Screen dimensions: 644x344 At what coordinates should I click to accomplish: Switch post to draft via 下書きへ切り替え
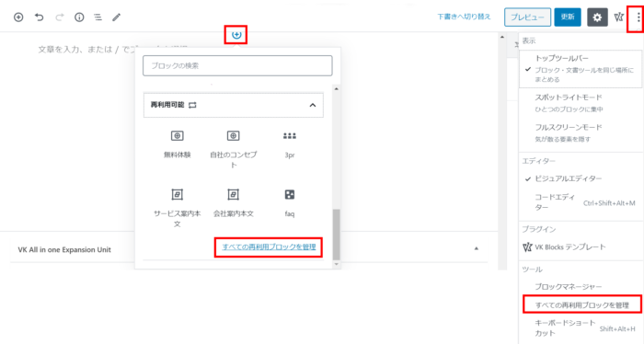464,17
